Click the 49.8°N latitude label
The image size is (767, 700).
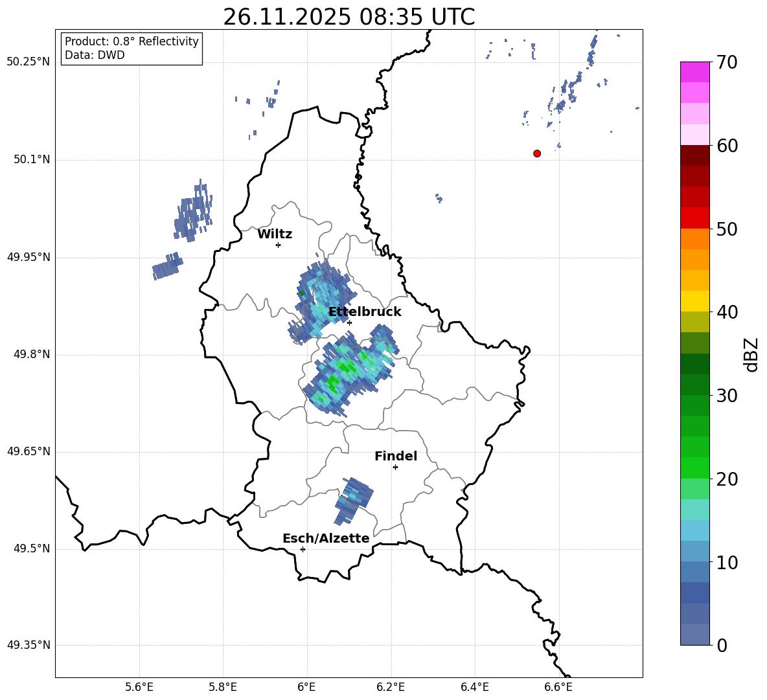(32, 354)
